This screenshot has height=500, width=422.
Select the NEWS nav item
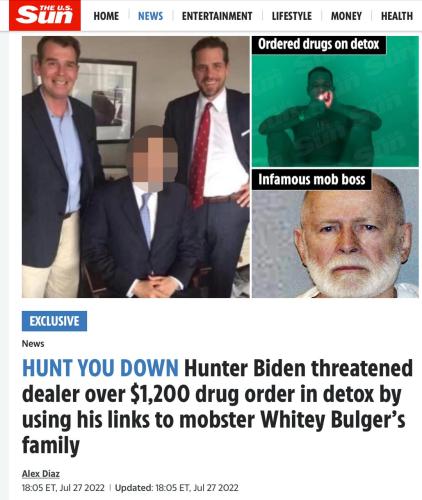pos(150,16)
